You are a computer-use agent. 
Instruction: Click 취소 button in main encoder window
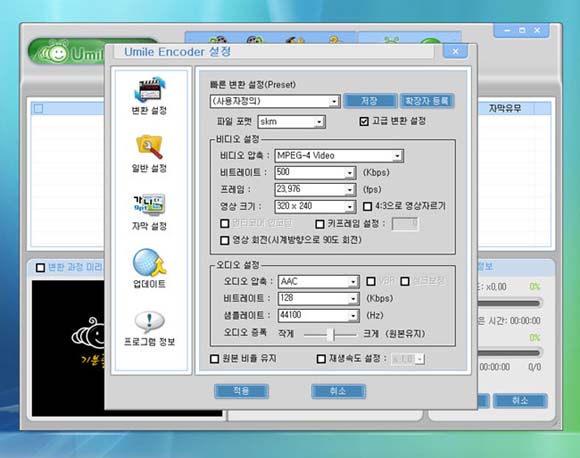(x=520, y=401)
